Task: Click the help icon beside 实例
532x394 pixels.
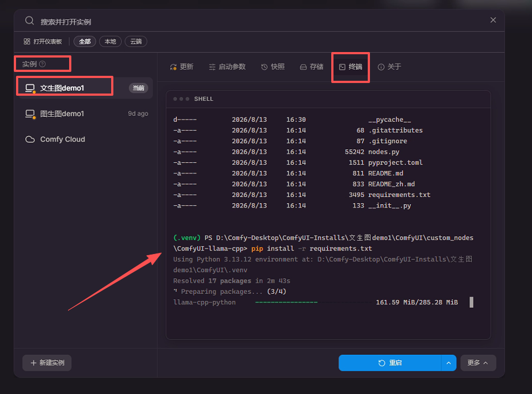Action: coord(43,64)
